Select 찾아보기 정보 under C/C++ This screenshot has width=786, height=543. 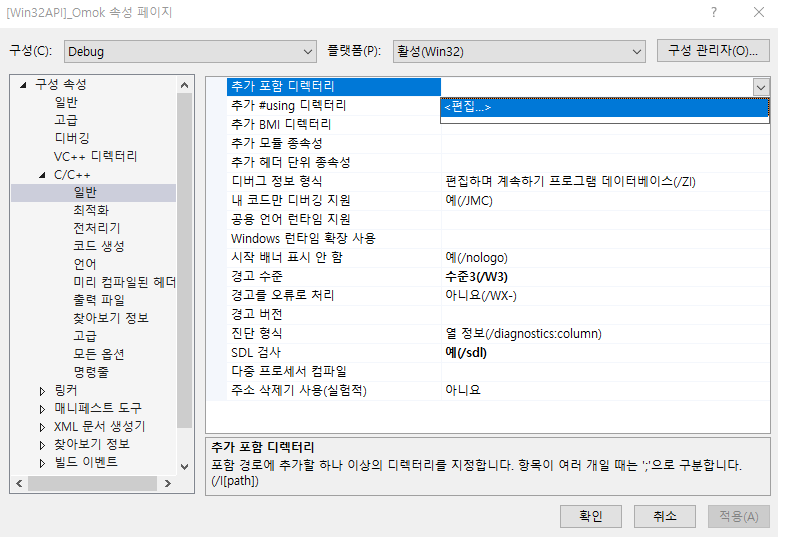coord(111,318)
